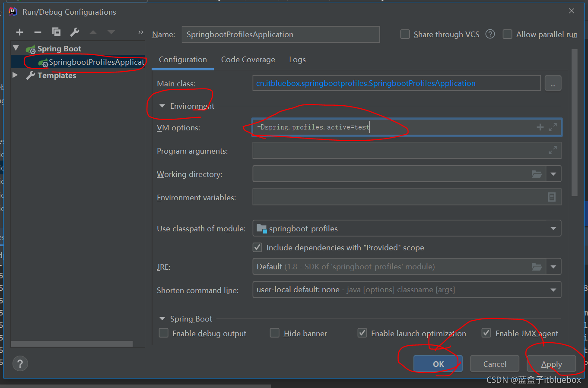This screenshot has height=388, width=588.
Task: Click the tree panel horizontal scrollbar
Action: (72, 344)
